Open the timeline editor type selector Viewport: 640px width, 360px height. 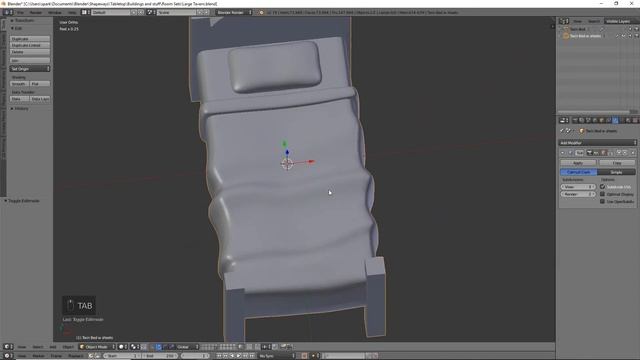(x=8, y=356)
